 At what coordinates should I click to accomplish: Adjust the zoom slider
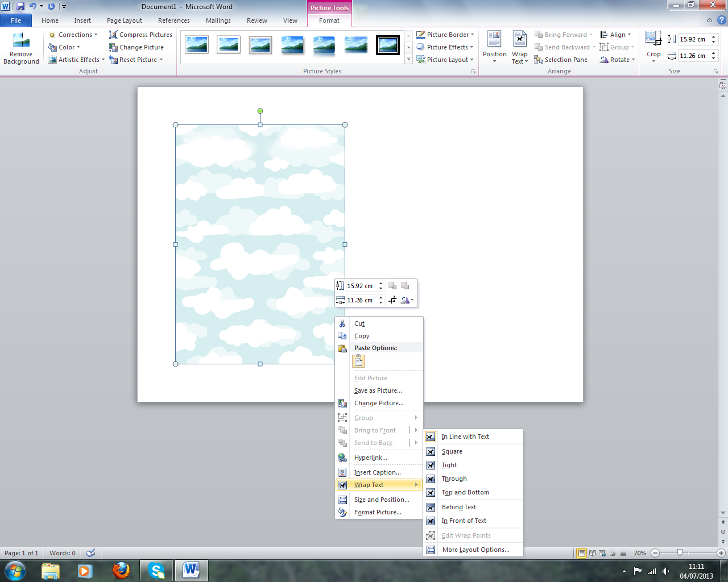point(680,552)
